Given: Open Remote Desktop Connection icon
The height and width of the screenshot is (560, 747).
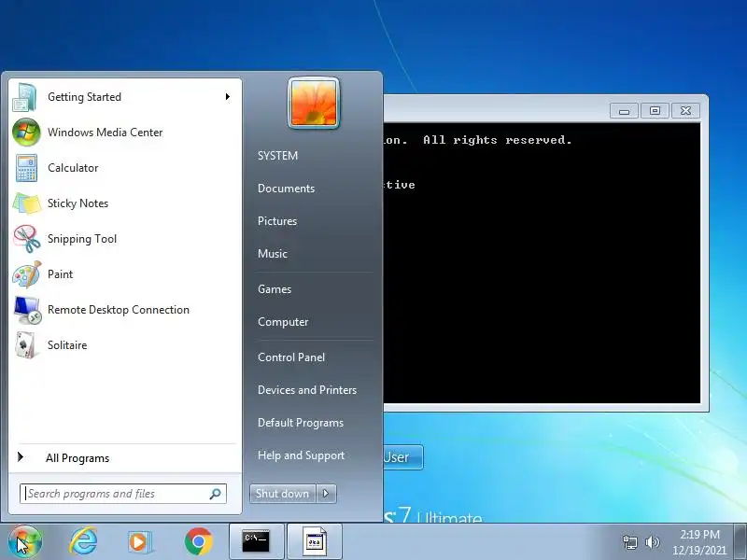Looking at the screenshot, I should [27, 310].
